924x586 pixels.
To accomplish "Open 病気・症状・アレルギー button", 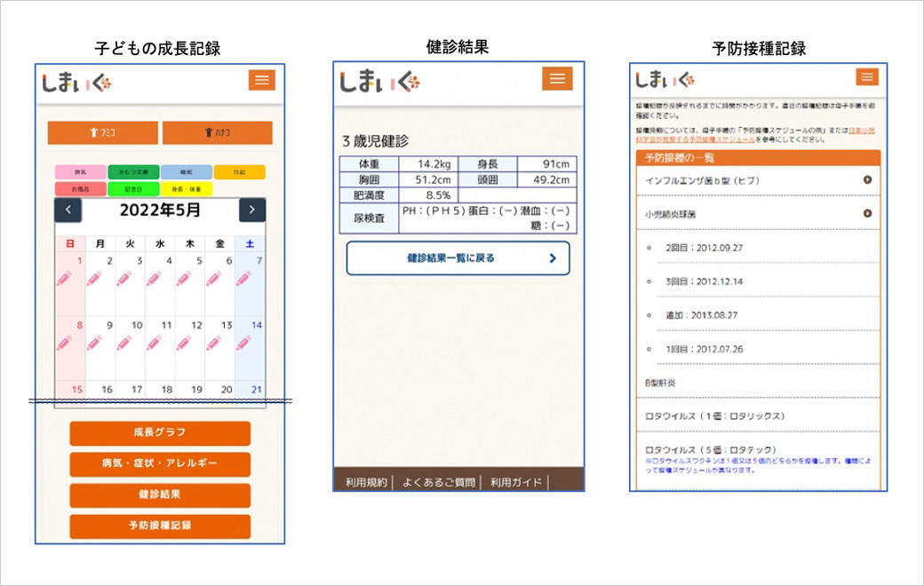I will (x=160, y=464).
